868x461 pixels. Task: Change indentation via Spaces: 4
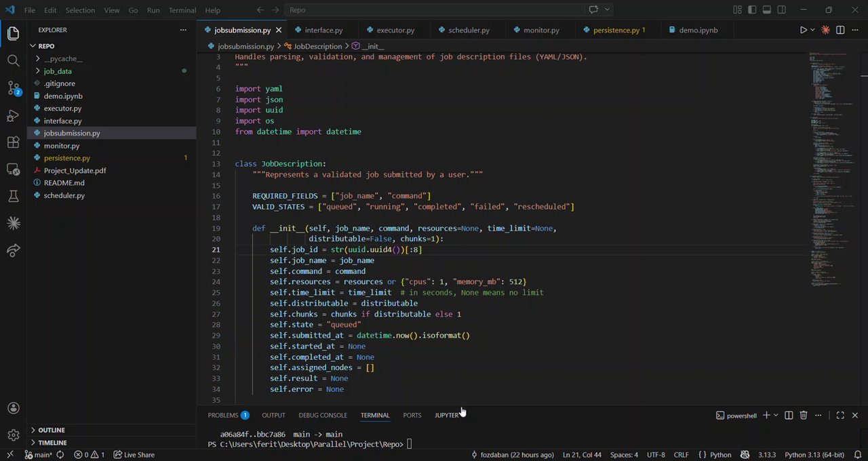[624, 455]
